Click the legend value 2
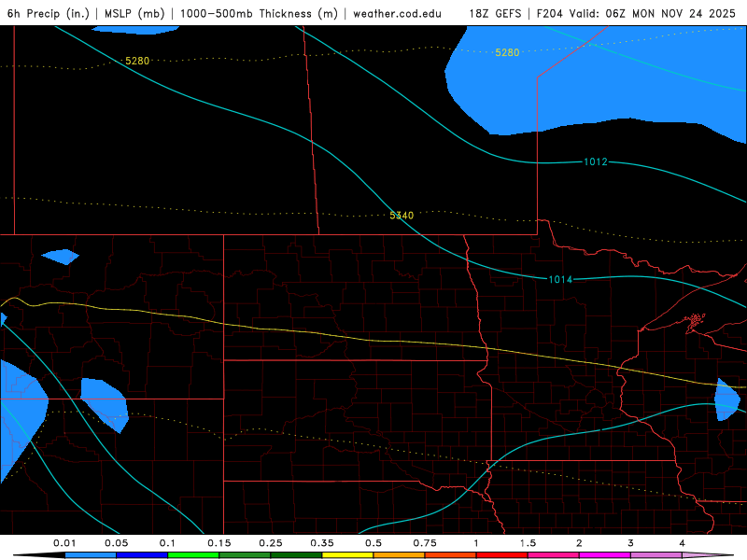Viewport: 747px width, 560px height. pos(579,543)
